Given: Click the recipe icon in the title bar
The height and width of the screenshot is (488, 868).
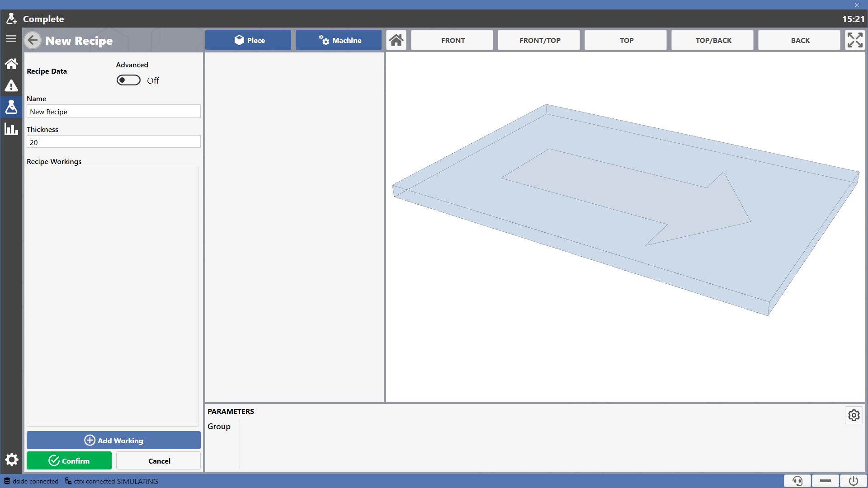Looking at the screenshot, I should pos(11,19).
